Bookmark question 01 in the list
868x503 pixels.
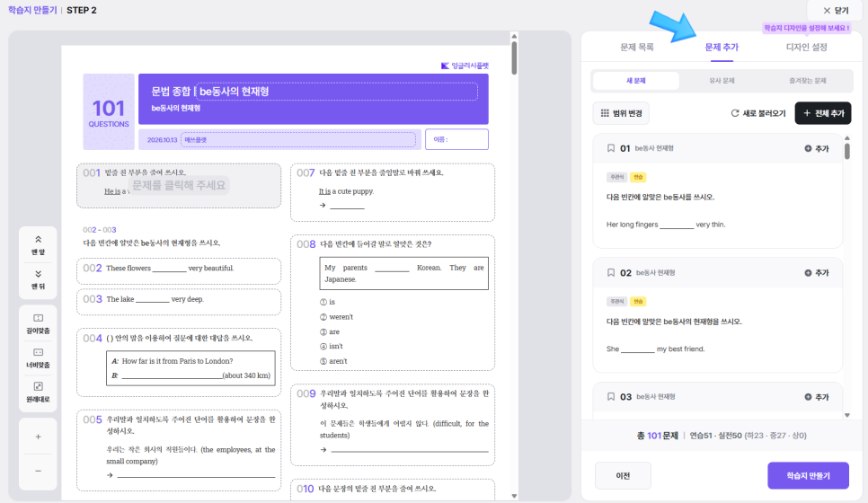pos(611,148)
